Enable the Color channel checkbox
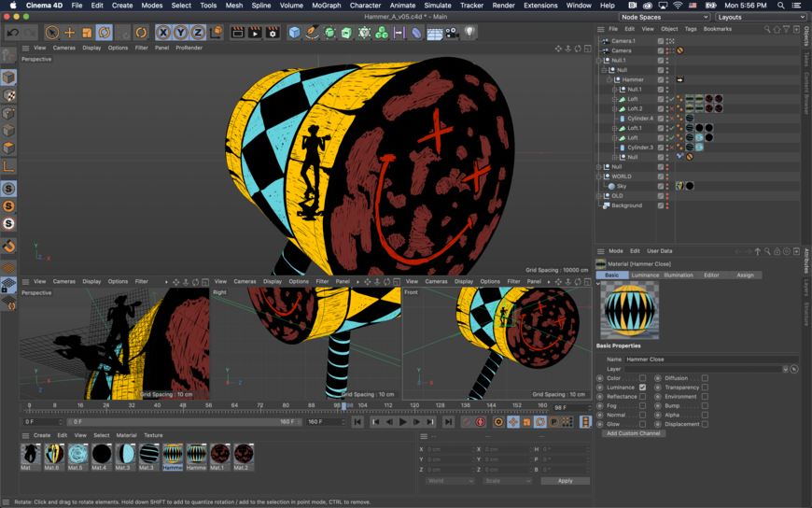 point(642,378)
